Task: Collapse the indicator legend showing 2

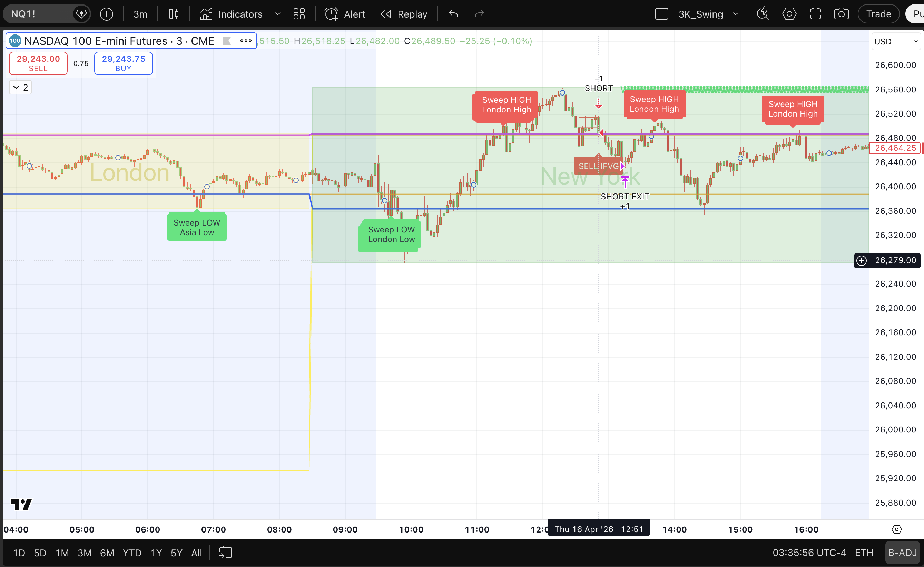Action: (20, 87)
